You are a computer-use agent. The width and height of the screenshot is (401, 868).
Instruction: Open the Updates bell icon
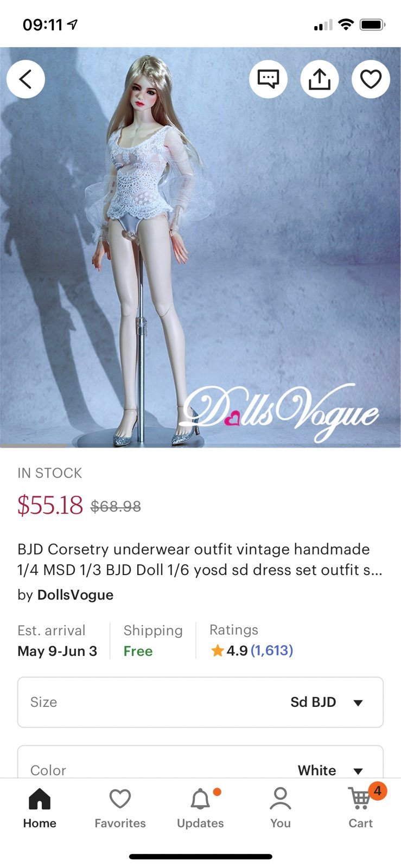tap(200, 799)
